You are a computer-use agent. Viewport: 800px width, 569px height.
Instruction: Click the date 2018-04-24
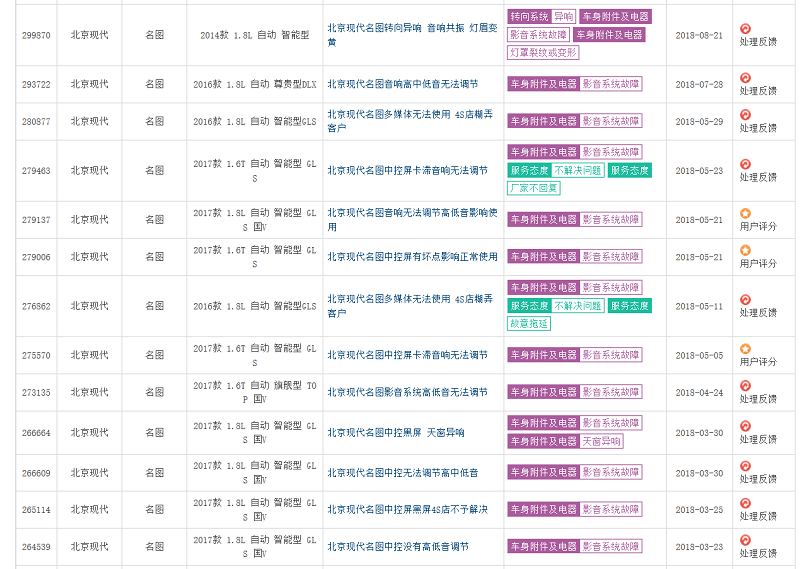tap(699, 392)
